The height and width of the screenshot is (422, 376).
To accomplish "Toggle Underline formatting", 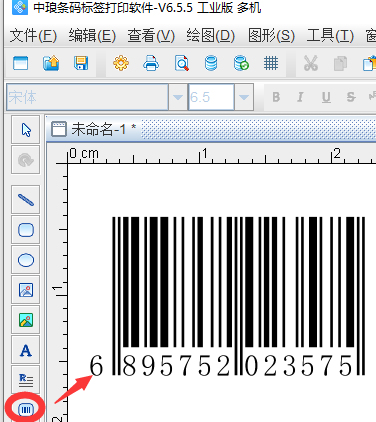I will click(326, 97).
